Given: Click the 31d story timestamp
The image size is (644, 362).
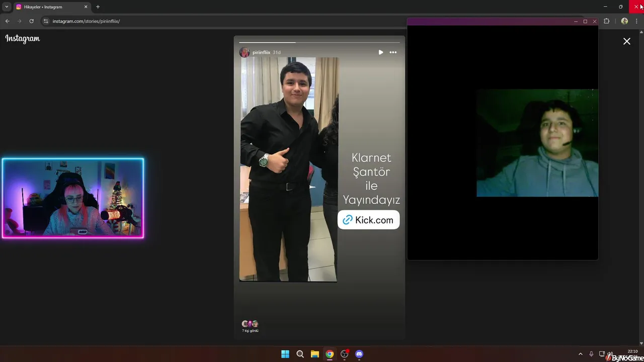Looking at the screenshot, I should click(276, 52).
